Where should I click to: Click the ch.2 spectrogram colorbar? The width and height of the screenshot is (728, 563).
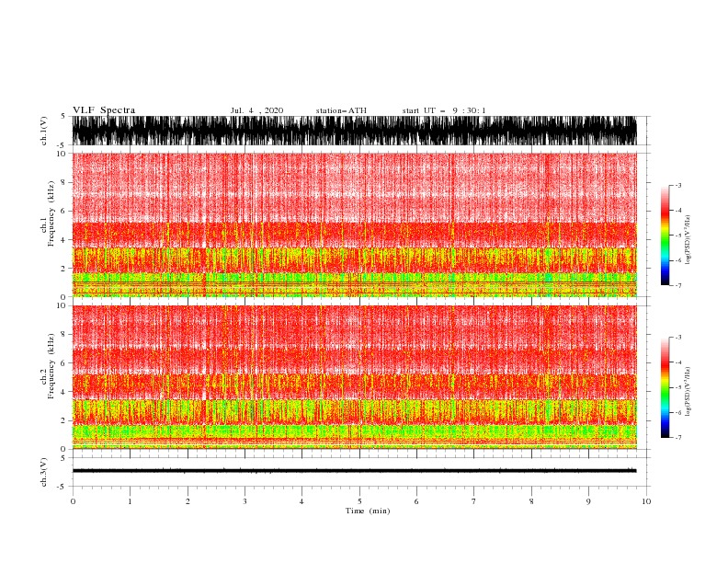pyautogui.click(x=665, y=387)
